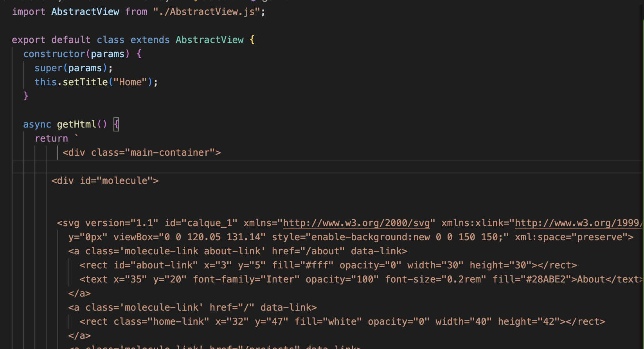Click the enable-background style attribute

390,237
